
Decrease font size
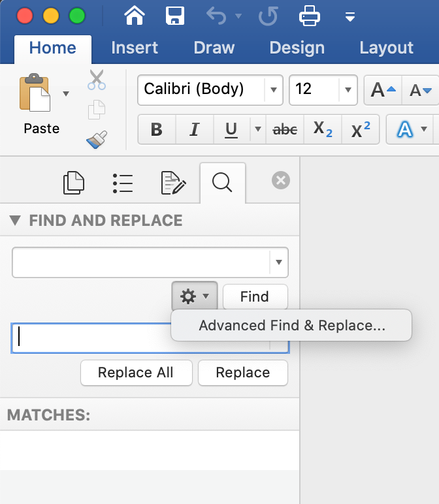[x=420, y=90]
